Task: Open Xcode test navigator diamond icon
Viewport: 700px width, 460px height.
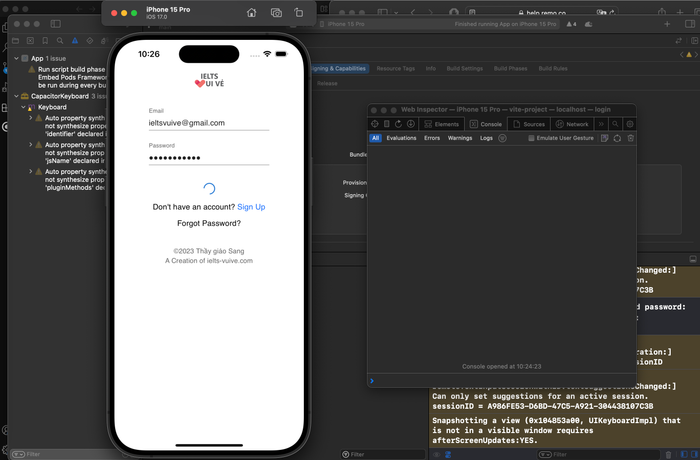Action: pos(90,41)
